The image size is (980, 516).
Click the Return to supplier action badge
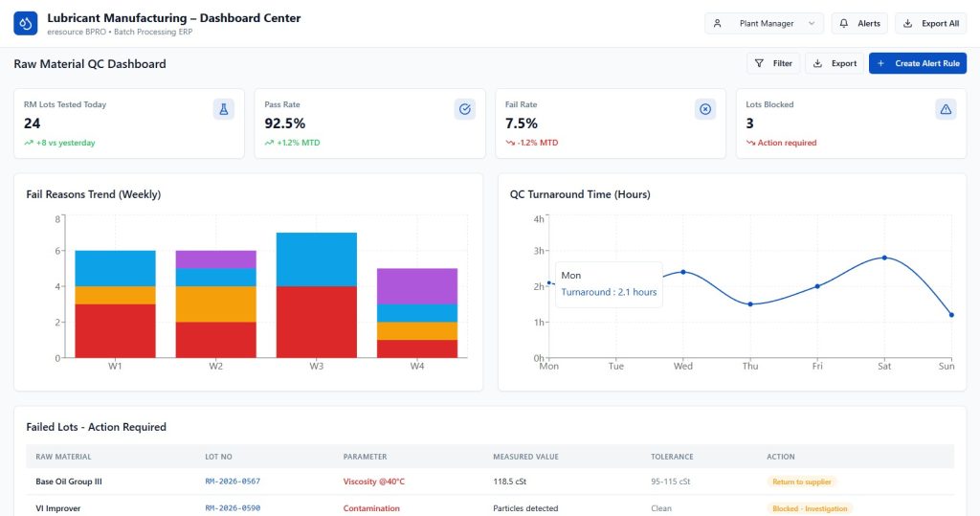pos(801,482)
